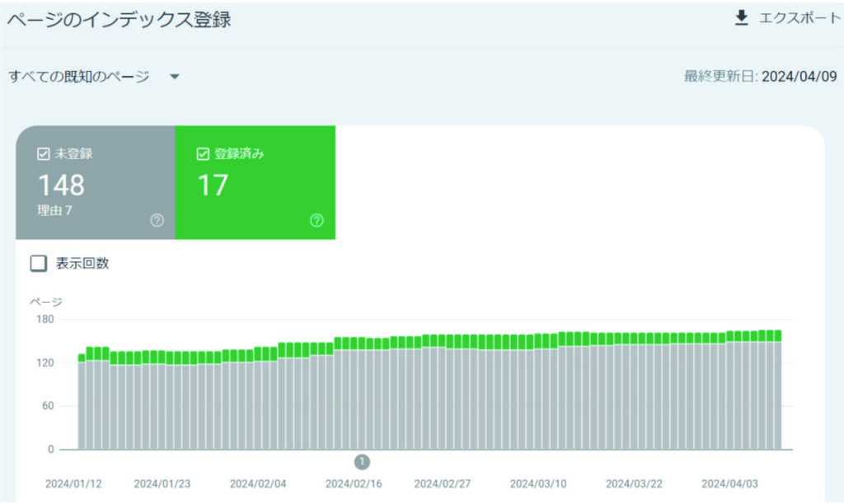This screenshot has height=504, width=844.
Task: Click x-axis date 2024/01/23
Action: point(162,483)
